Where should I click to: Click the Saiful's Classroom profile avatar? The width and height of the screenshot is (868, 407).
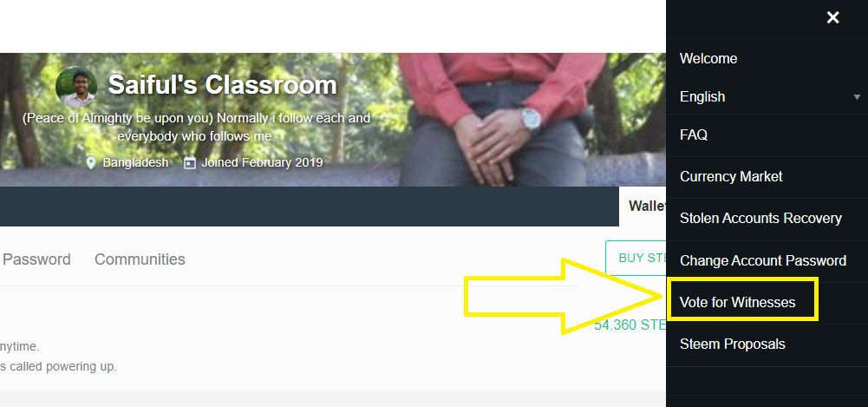[76, 87]
